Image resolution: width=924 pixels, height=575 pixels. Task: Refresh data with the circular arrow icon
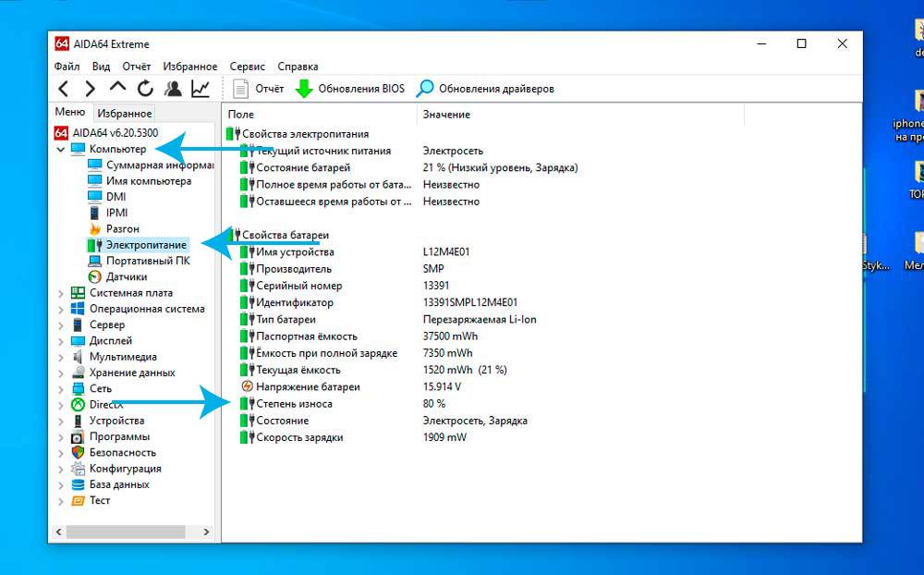pos(146,89)
